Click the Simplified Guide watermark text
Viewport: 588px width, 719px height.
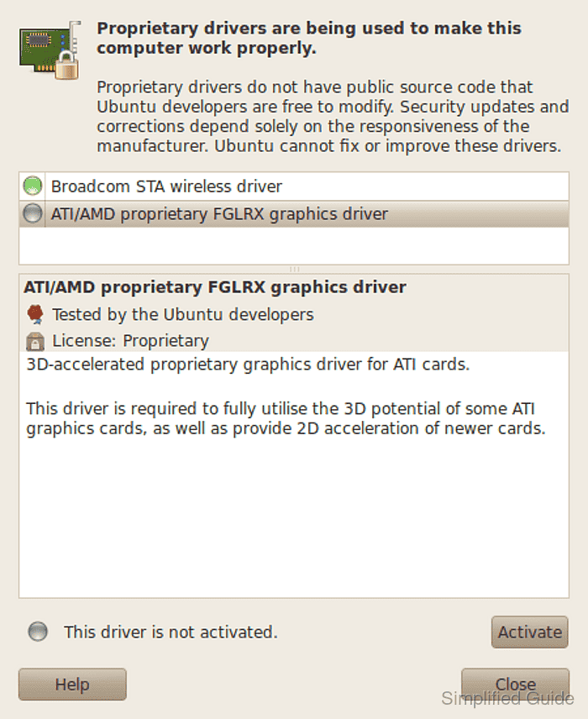(x=507, y=698)
